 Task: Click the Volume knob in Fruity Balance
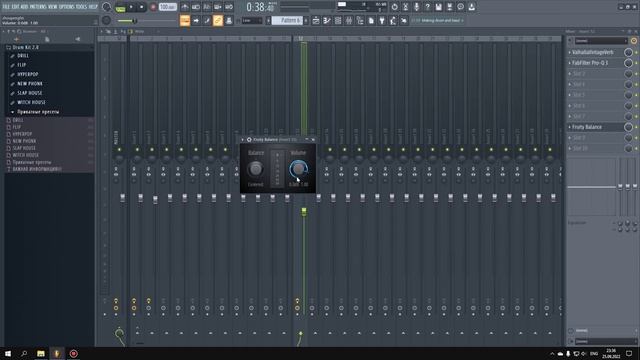point(298,169)
